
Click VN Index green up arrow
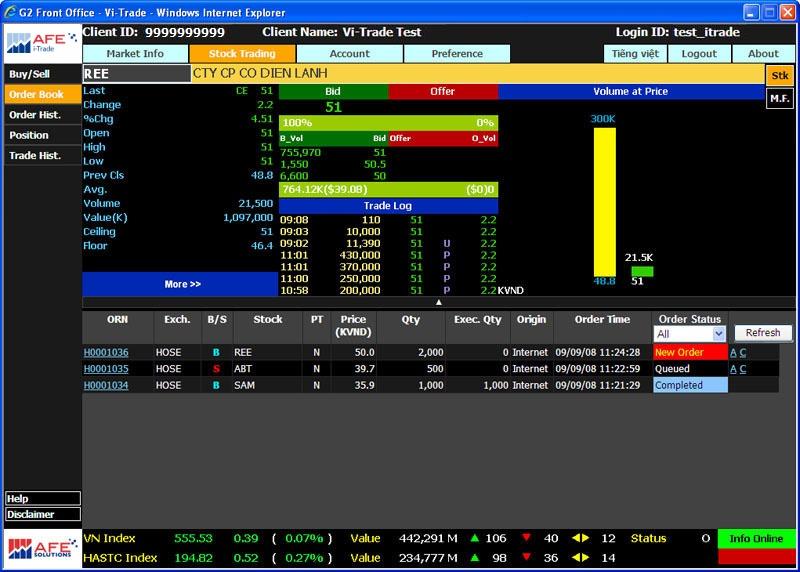tap(474, 537)
